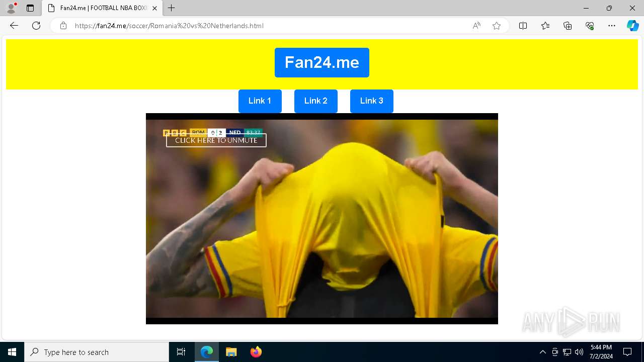Open the browser profile icon
644x362 pixels.
click(x=11, y=8)
